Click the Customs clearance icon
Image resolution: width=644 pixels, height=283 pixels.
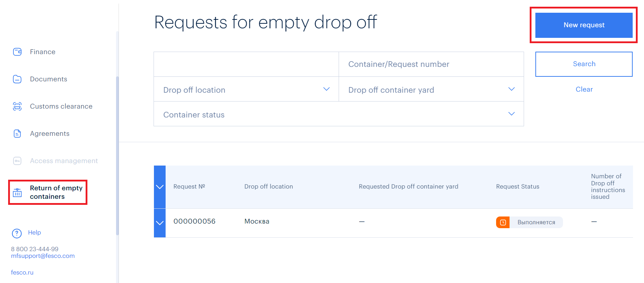tap(17, 106)
